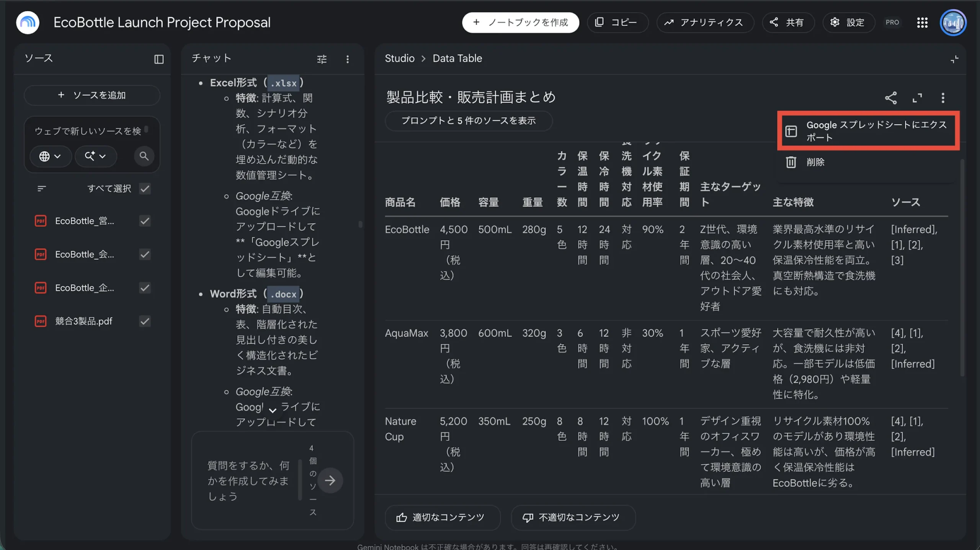Click the 280g weight cell

534,229
